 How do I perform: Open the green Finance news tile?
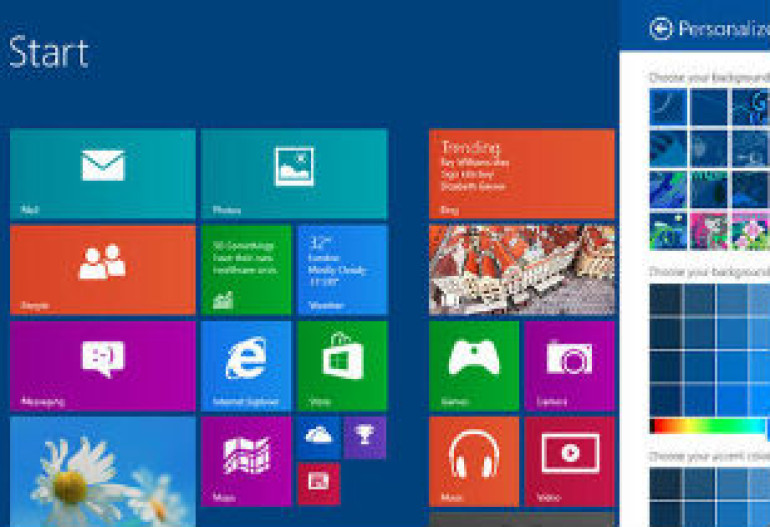[246, 270]
